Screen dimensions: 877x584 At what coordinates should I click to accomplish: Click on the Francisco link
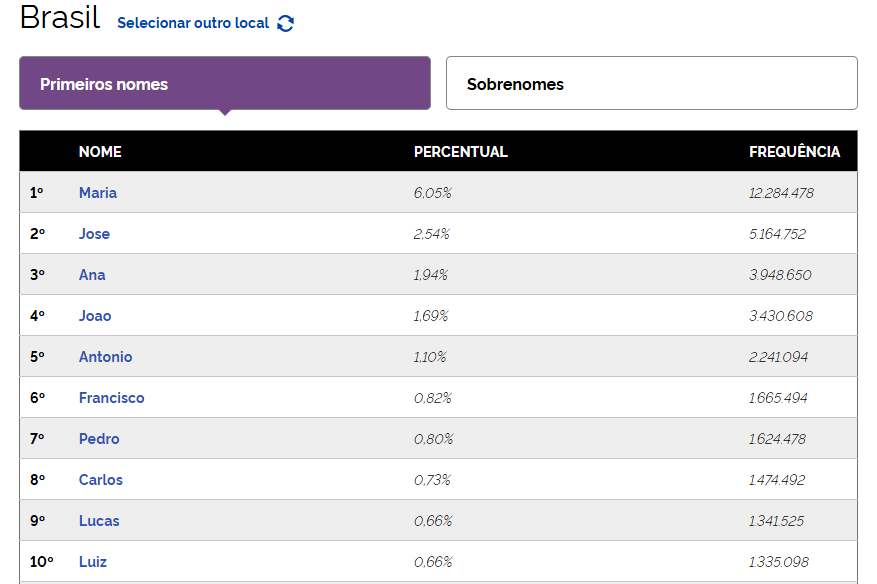click(111, 398)
